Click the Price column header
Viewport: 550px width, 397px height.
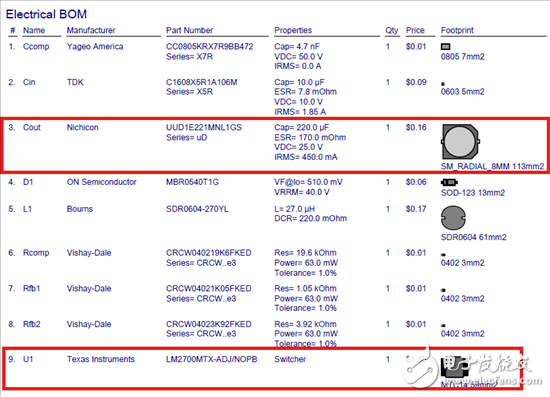(415, 31)
